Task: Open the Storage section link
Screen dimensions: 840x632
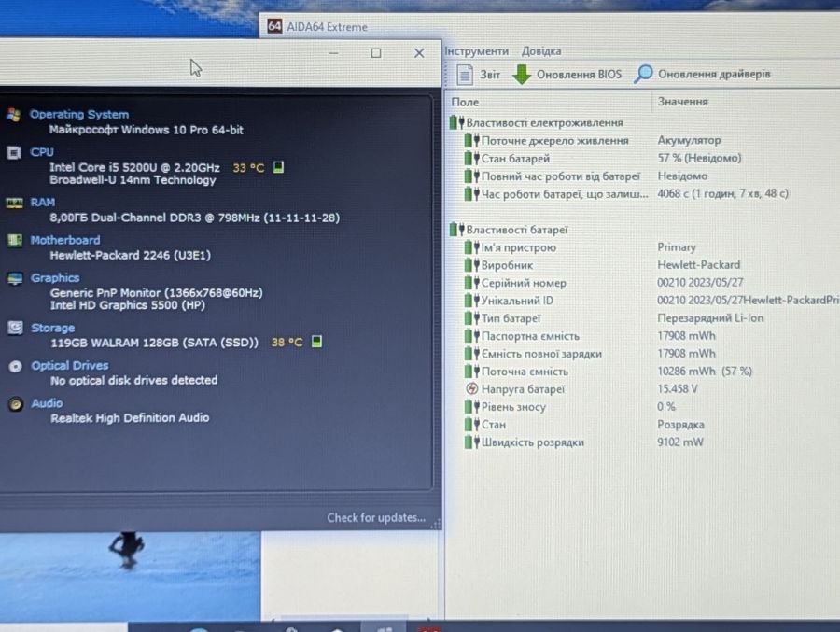Action: [53, 328]
